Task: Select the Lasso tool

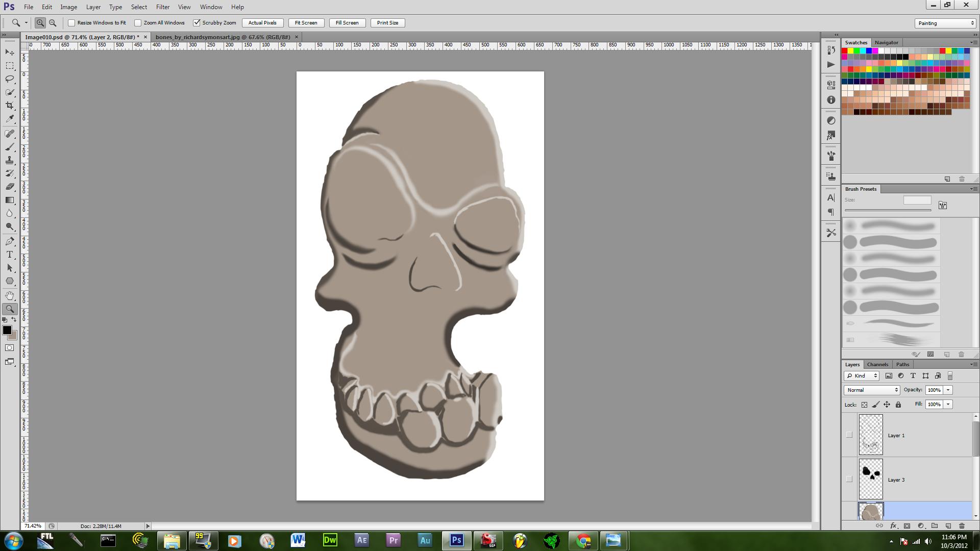Action: pyautogui.click(x=10, y=79)
